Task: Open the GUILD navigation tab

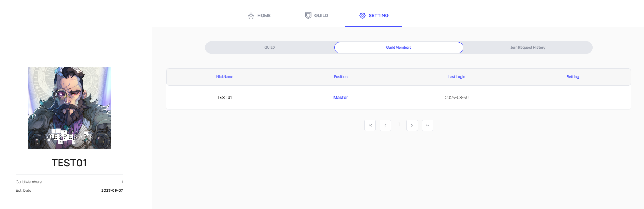Action: point(321,16)
